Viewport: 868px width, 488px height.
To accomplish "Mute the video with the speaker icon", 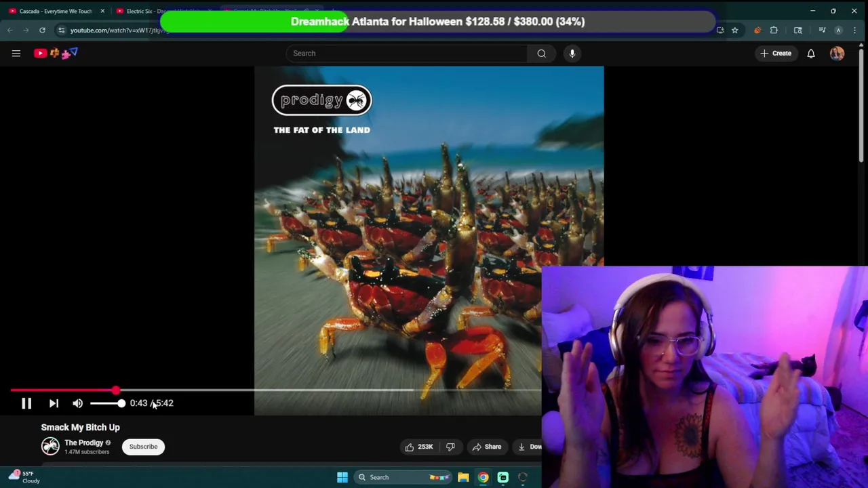I will click(x=77, y=403).
